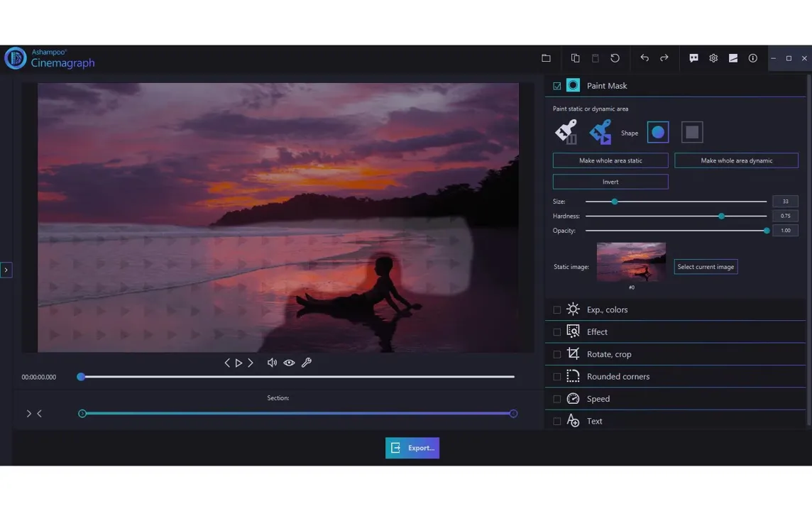The image size is (812, 511).
Task: Click the Ashampoo Cinemagraph logo
Action: tap(50, 58)
